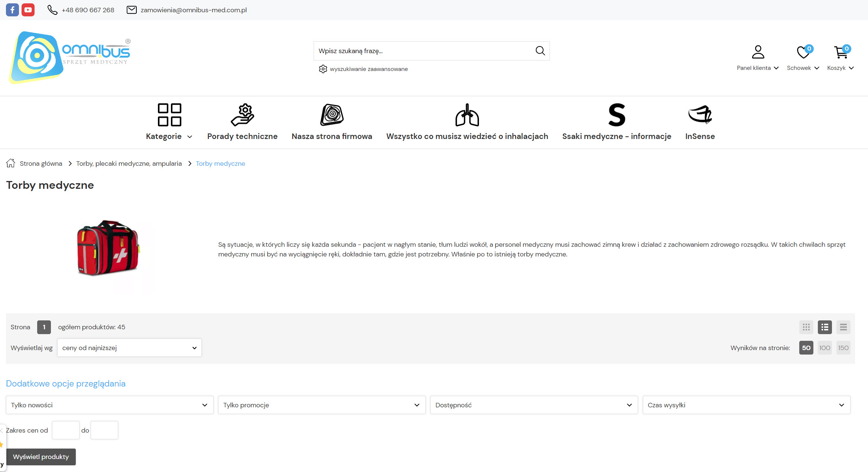This screenshot has width=868, height=472.
Task: Click the search magnifier icon
Action: 540,51
